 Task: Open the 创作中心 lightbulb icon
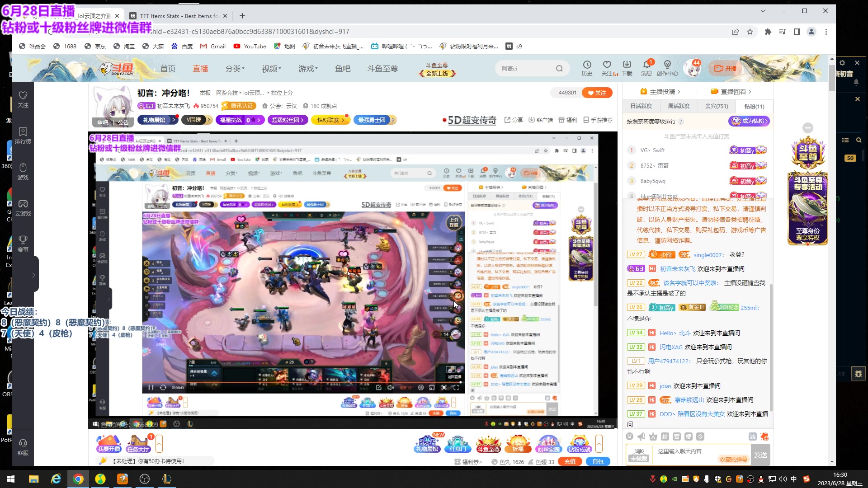click(x=667, y=65)
